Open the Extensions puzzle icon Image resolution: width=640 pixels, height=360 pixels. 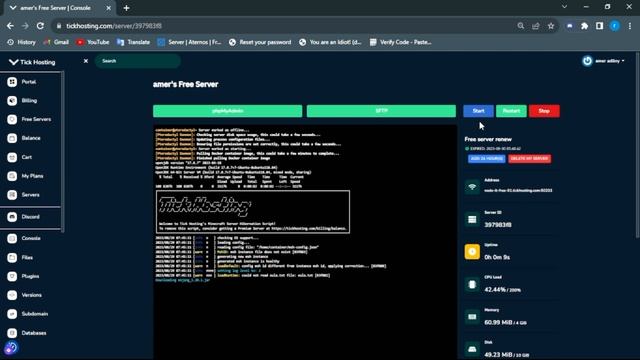(x=584, y=26)
